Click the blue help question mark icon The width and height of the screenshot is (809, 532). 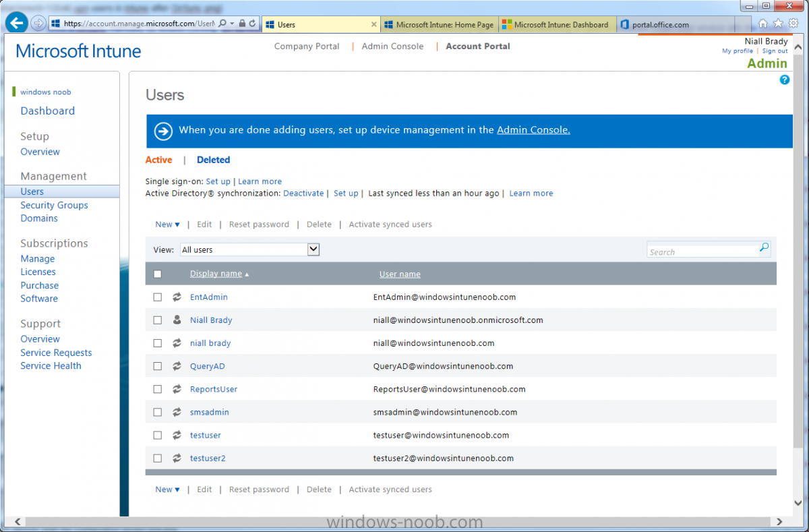coord(784,80)
